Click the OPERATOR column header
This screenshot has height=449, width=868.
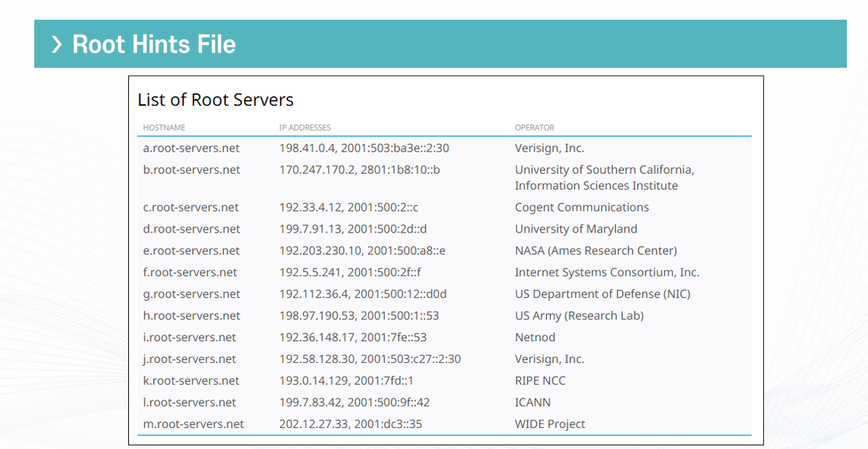(534, 128)
